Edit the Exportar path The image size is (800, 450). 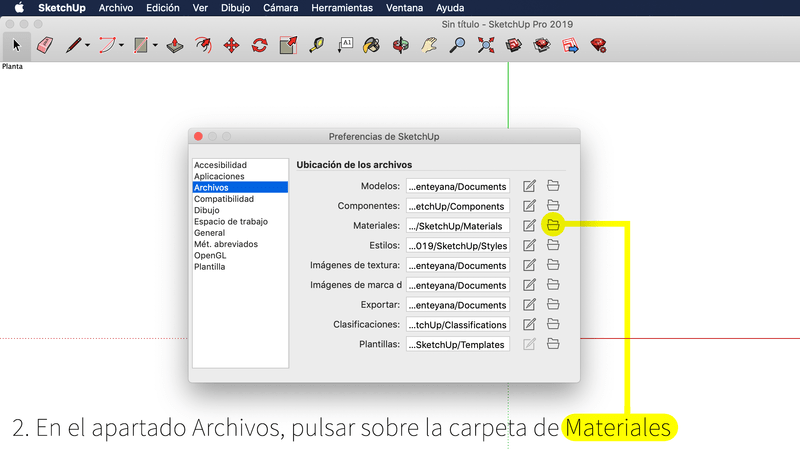529,305
